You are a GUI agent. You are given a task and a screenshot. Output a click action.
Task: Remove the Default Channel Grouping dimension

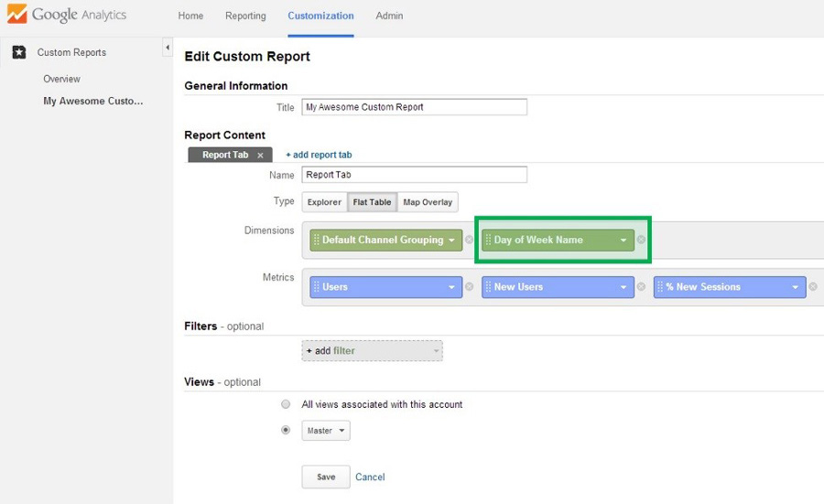(469, 241)
